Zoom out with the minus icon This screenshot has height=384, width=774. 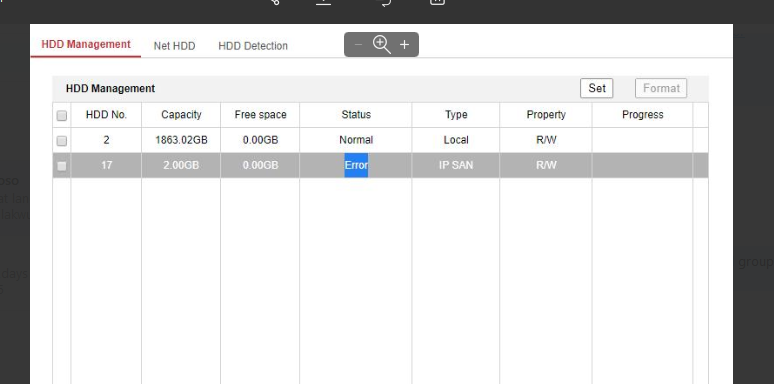[359, 45]
